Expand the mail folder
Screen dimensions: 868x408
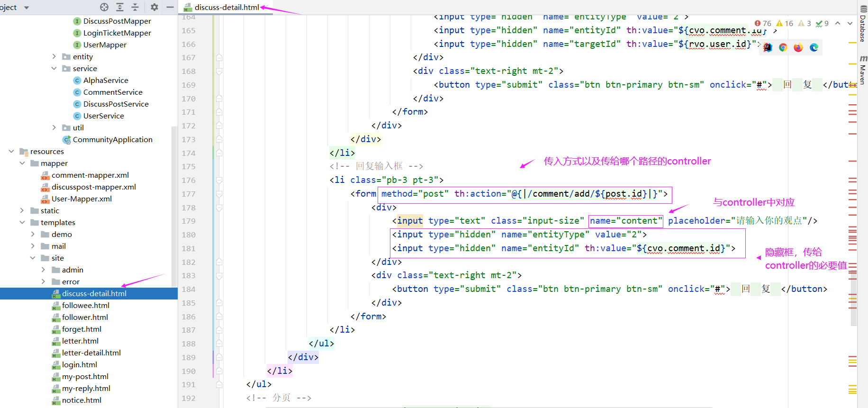tap(33, 246)
